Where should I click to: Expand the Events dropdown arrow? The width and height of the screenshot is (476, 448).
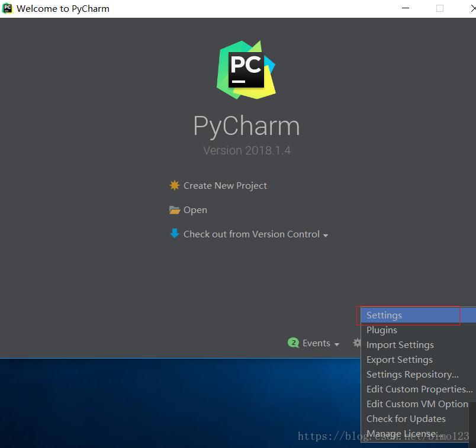[337, 344]
